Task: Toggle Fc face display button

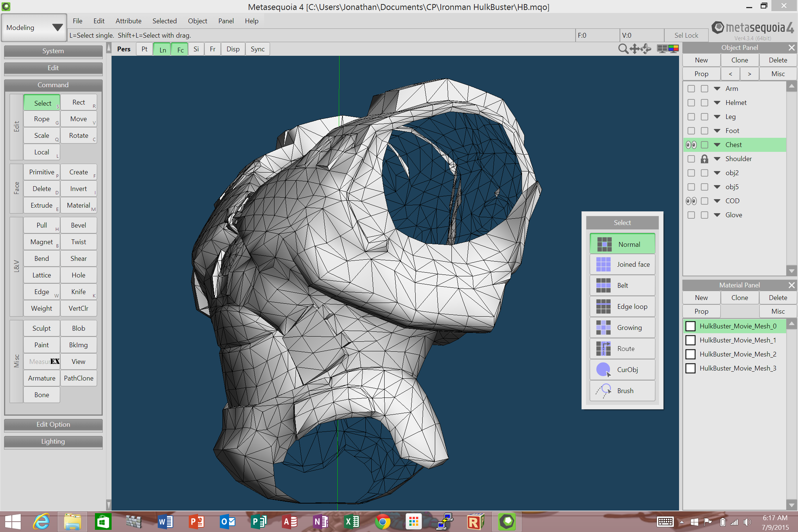Action: point(180,49)
